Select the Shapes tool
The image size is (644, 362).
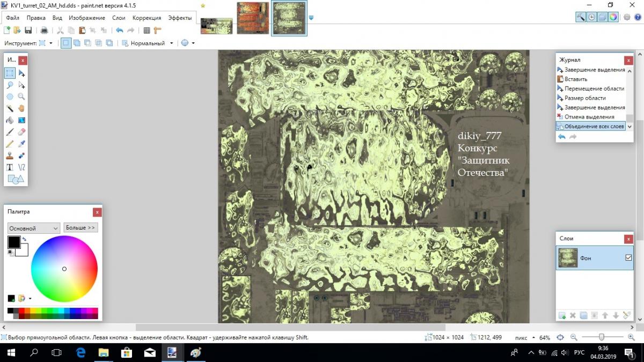pyautogui.click(x=16, y=179)
